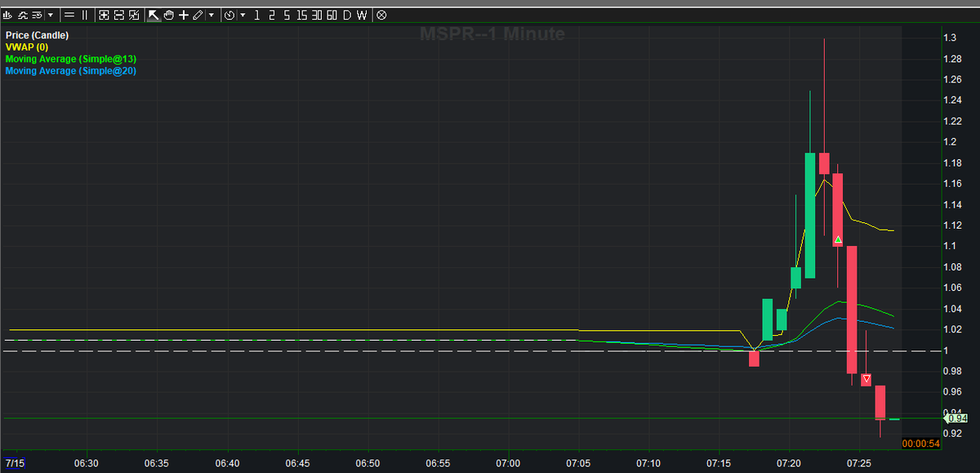Expand the drawing tools dropdown arrow

(x=212, y=15)
